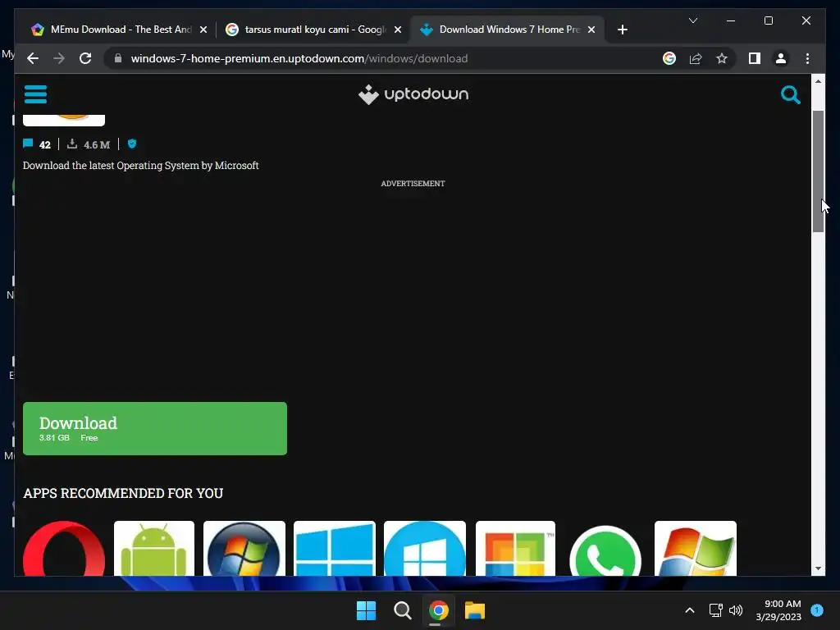Image resolution: width=840 pixels, height=630 pixels.
Task: Open the blue Windows 10 logo app thumbnail
Action: tap(335, 549)
